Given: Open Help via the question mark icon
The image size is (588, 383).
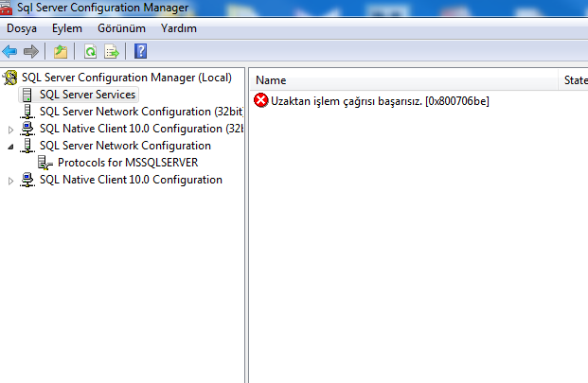Looking at the screenshot, I should [x=141, y=51].
